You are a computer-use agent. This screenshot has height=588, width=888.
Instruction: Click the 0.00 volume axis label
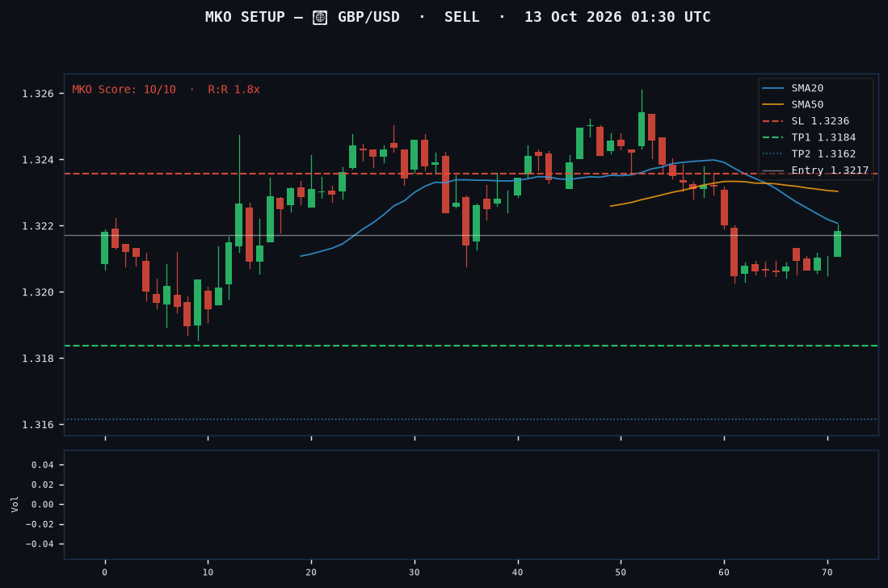pos(43,504)
